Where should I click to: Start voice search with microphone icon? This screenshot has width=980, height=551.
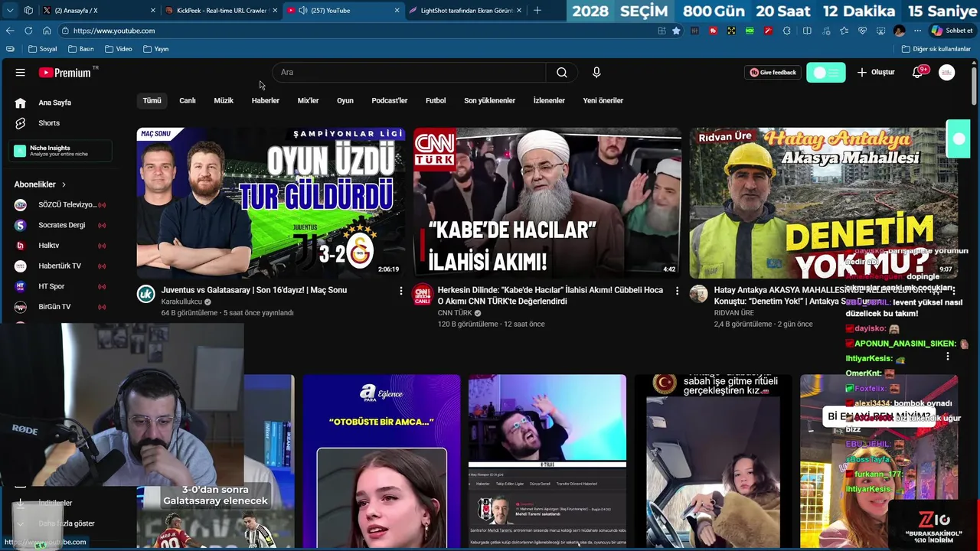point(596,73)
